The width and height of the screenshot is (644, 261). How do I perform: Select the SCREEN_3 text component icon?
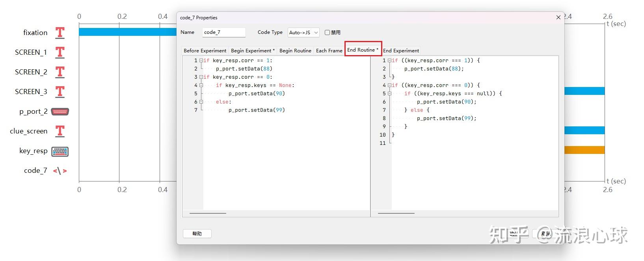tap(60, 92)
